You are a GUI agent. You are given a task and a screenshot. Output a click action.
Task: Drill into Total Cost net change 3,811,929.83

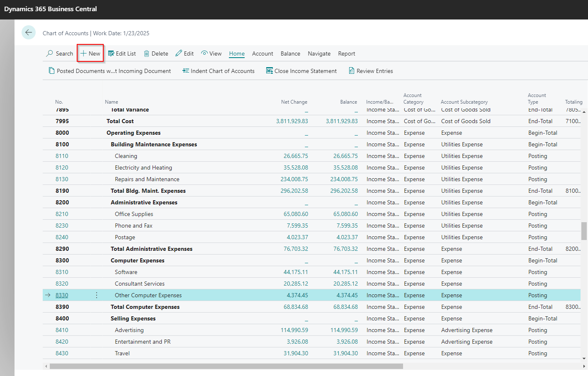click(292, 121)
